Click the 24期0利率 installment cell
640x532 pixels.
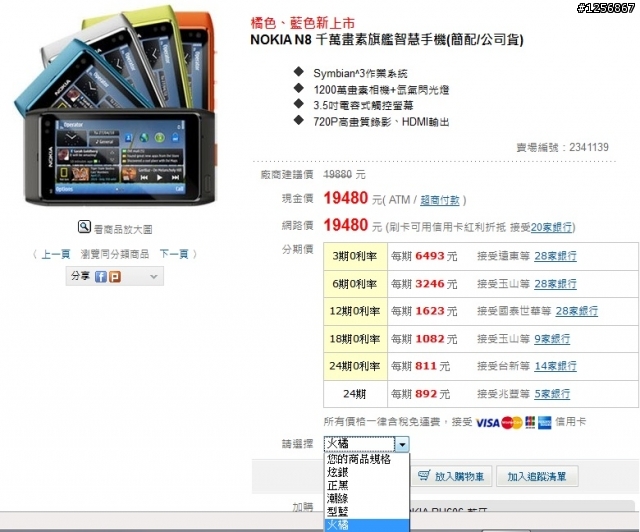coord(355,366)
